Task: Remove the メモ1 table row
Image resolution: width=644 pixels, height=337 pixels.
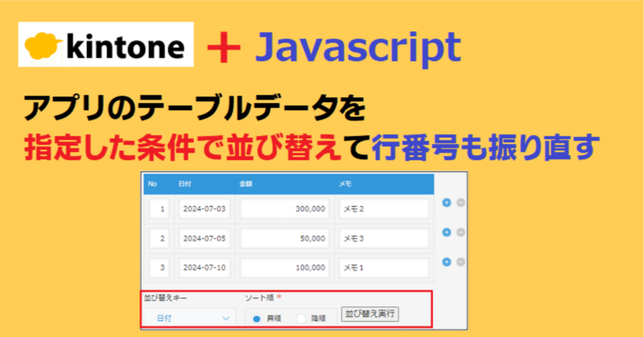Action: (x=460, y=262)
